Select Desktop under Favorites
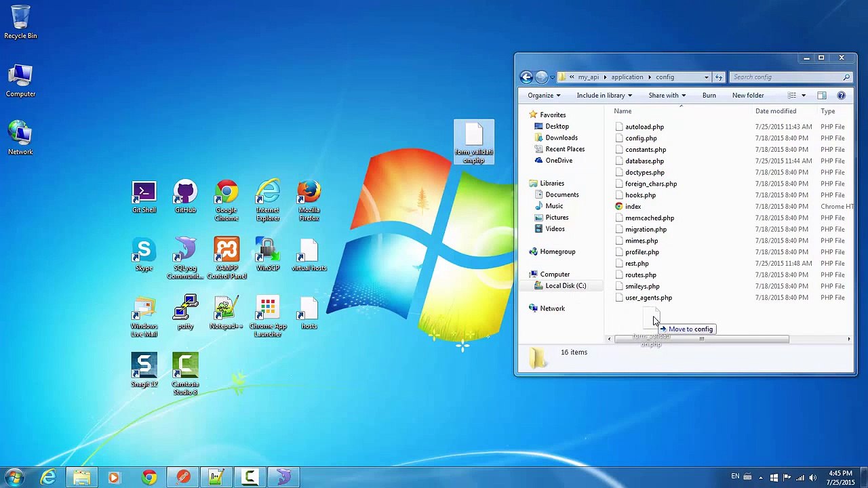Image resolution: width=868 pixels, height=488 pixels. pos(557,127)
